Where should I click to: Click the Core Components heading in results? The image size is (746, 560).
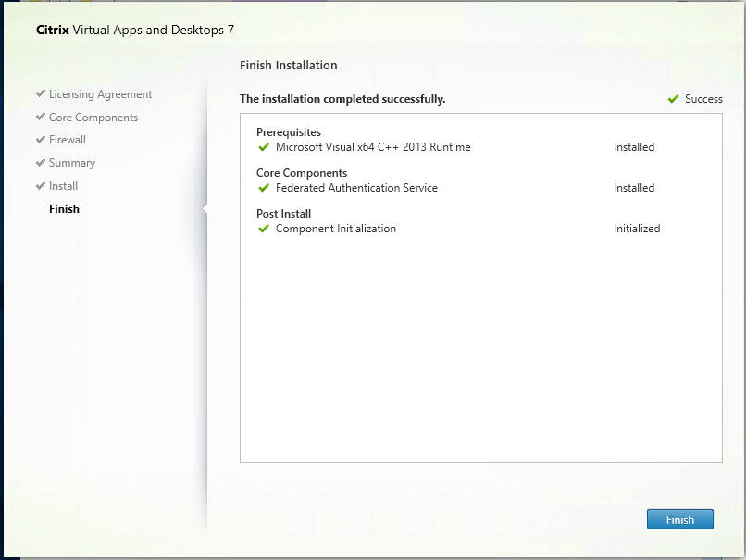[302, 173]
